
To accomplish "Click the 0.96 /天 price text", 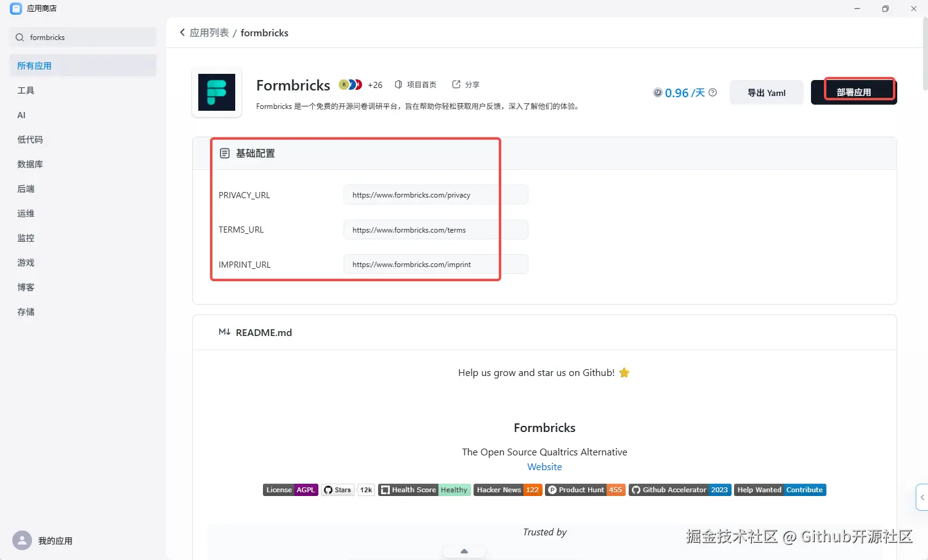I will coord(685,93).
